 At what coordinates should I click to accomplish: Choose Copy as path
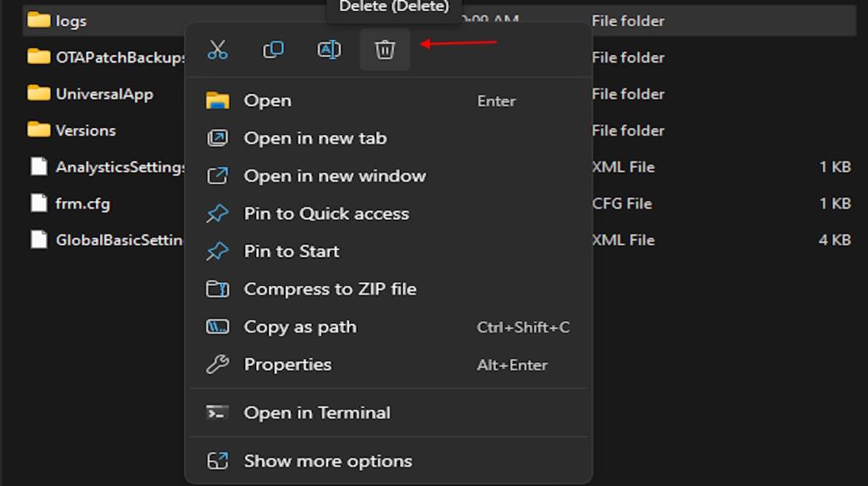(x=300, y=327)
